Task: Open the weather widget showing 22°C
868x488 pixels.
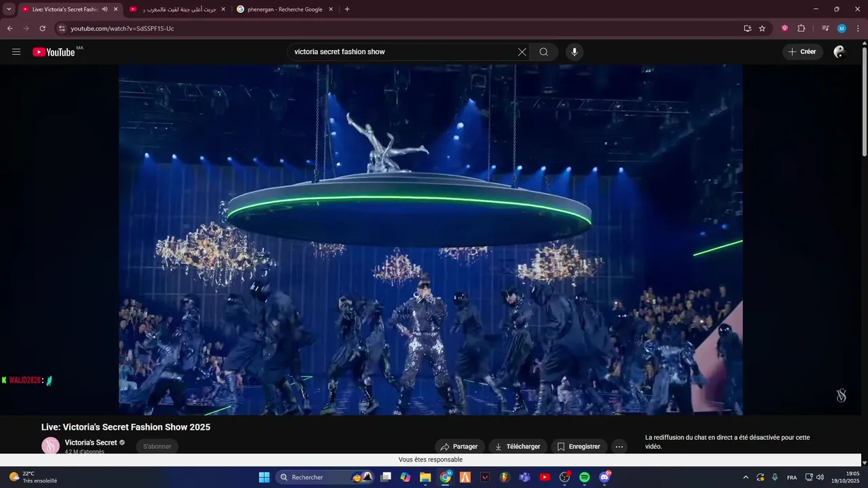Action: [34, 477]
